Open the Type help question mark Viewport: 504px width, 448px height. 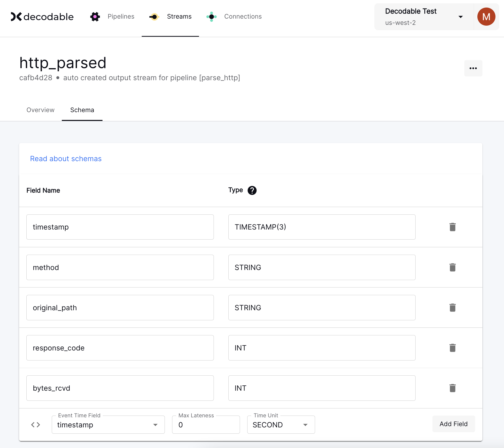tap(252, 190)
